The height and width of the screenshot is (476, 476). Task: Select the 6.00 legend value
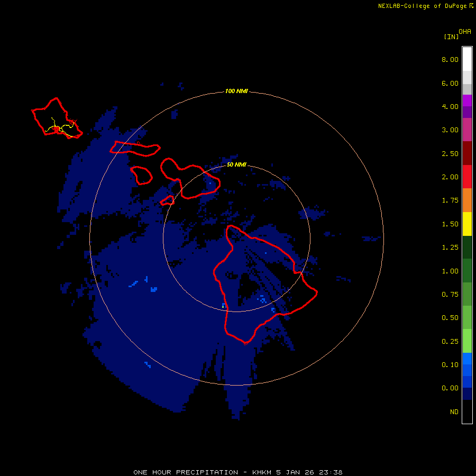[450, 83]
